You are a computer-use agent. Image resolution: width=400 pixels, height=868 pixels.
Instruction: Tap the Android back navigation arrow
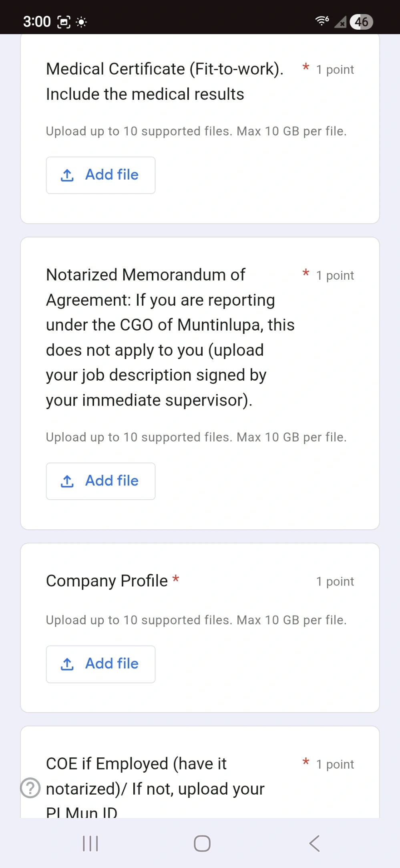coord(315,843)
